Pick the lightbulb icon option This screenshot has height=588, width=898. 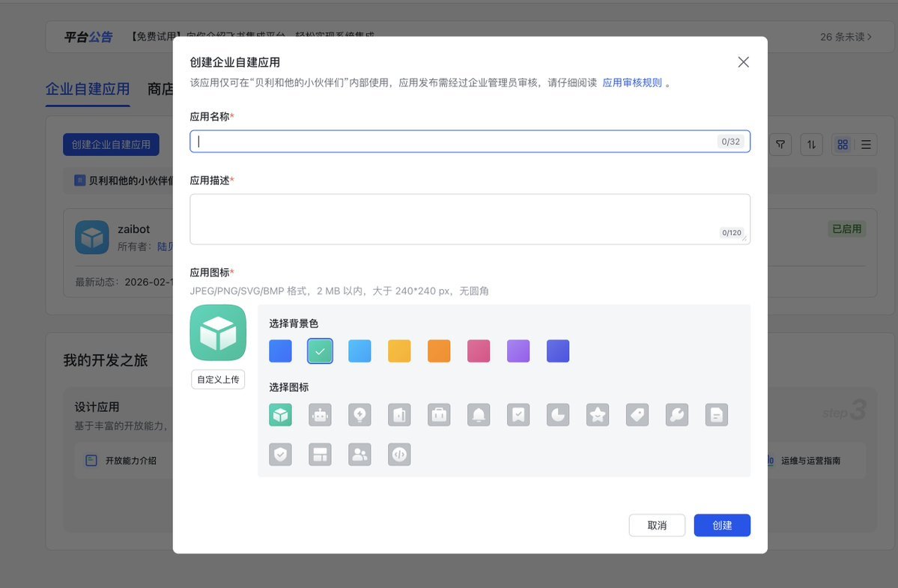click(x=359, y=414)
